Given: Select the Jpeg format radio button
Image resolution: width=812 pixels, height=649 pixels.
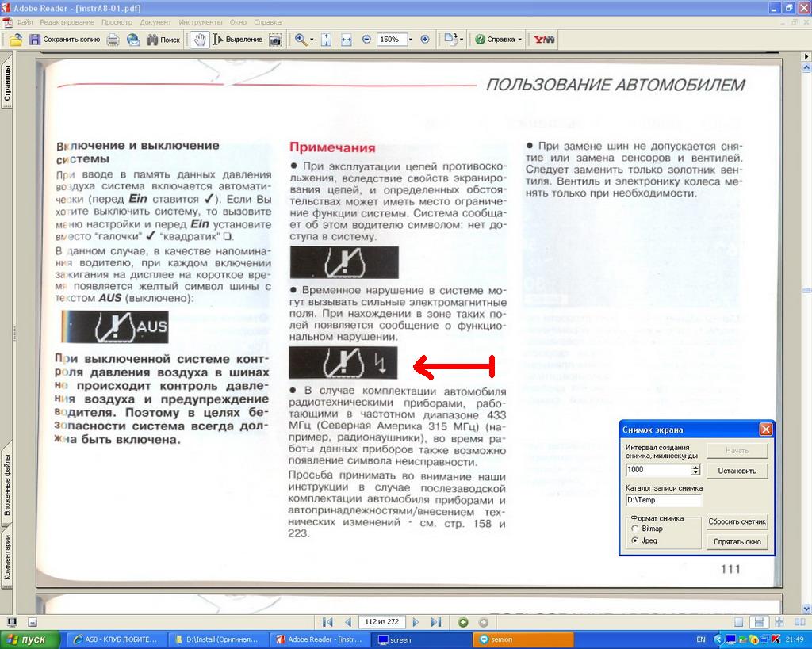Looking at the screenshot, I should pos(634,540).
